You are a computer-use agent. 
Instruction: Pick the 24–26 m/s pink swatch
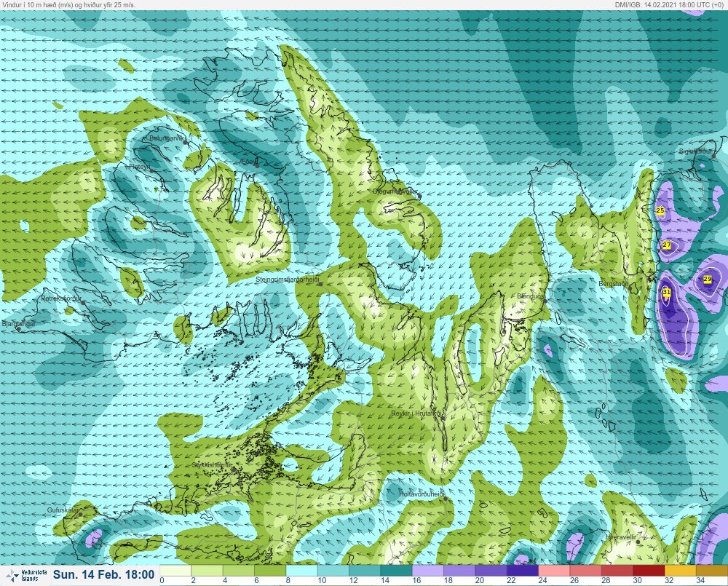click(554, 570)
